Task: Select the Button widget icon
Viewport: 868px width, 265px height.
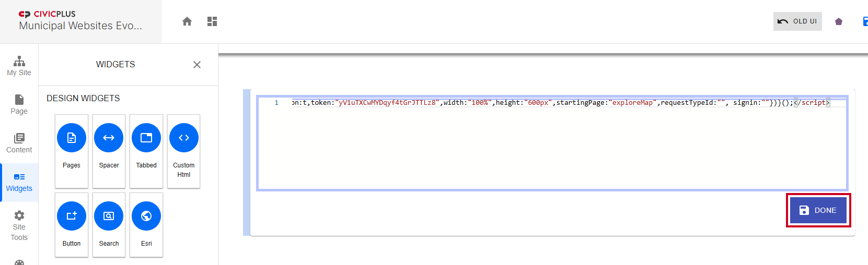Action: pos(72,216)
